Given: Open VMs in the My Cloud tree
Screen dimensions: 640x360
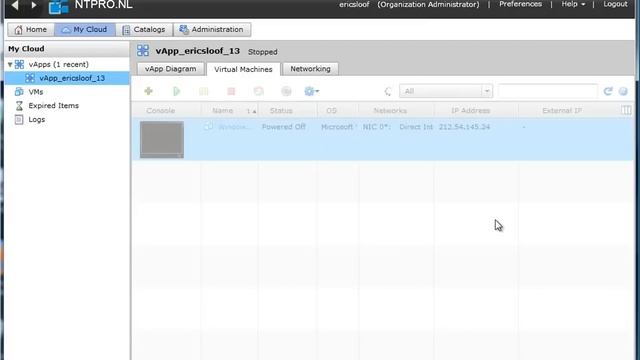Looking at the screenshot, I should tap(36, 92).
